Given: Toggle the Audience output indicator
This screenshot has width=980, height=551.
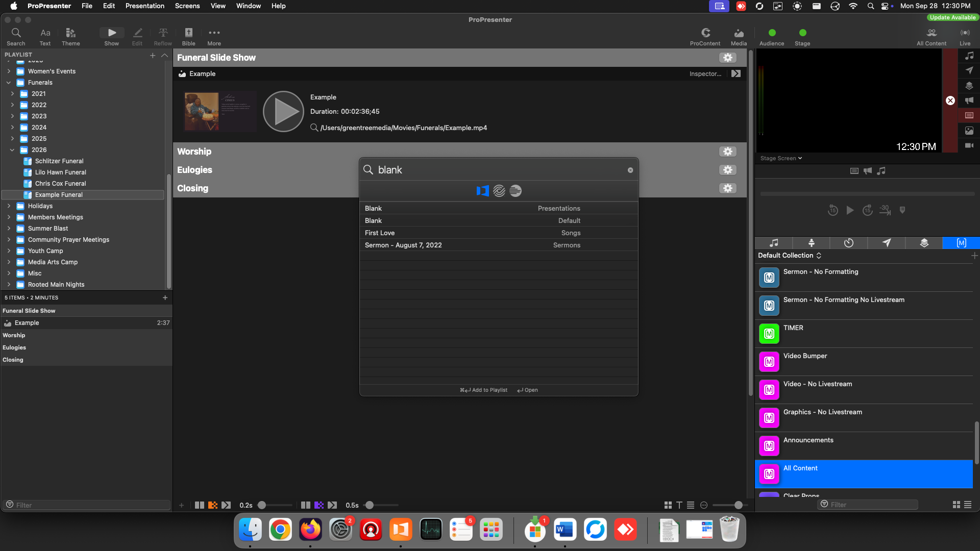Looking at the screenshot, I should [x=772, y=33].
